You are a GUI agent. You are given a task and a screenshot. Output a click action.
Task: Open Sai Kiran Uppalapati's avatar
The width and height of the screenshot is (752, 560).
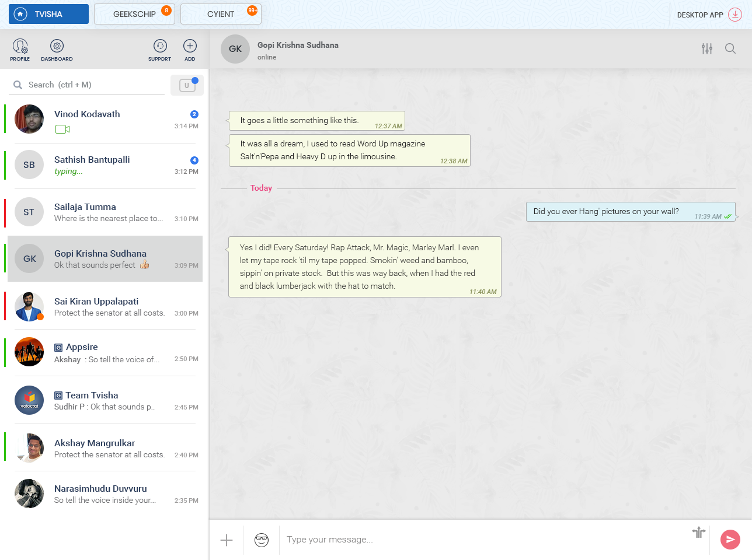29,307
